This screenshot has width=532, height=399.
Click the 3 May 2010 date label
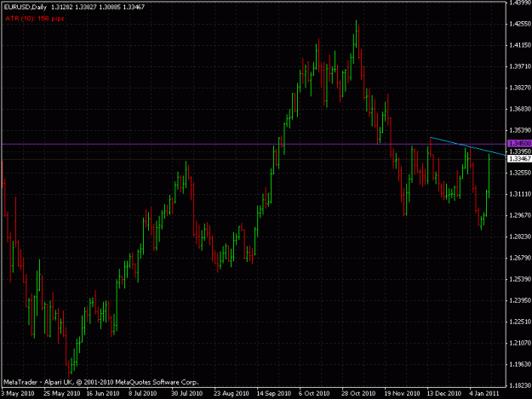tap(18, 394)
